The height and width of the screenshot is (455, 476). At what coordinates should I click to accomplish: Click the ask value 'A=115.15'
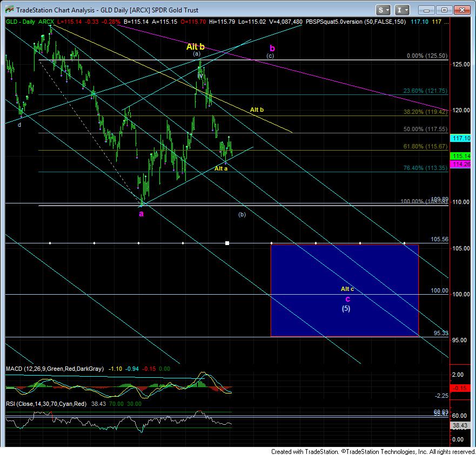165,22
